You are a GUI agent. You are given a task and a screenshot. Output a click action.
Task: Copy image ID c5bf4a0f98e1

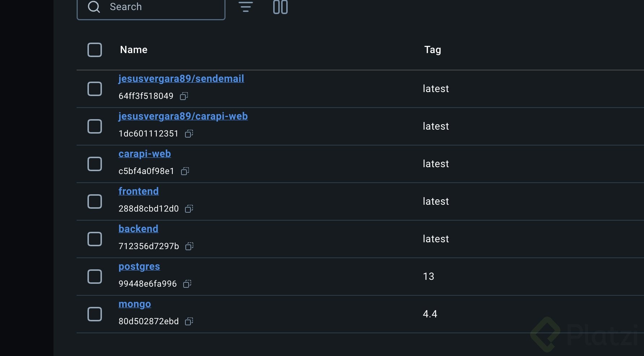(x=185, y=171)
